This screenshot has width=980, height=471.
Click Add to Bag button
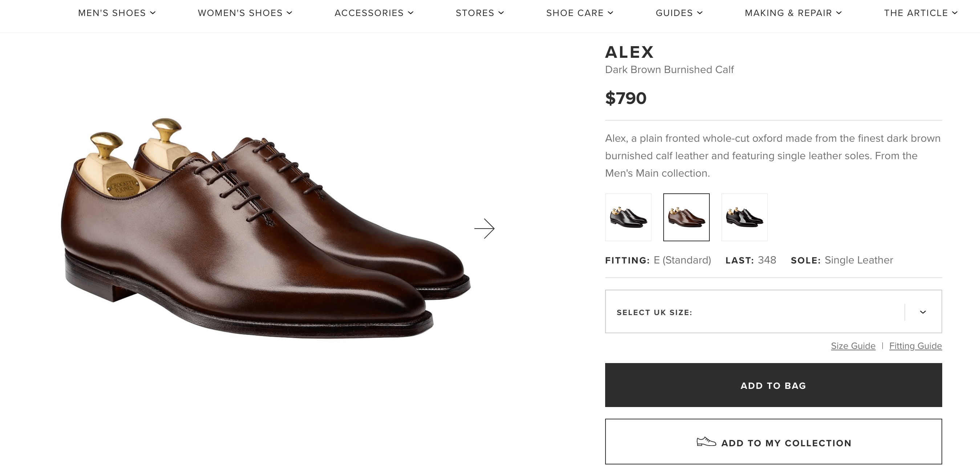coord(773,385)
